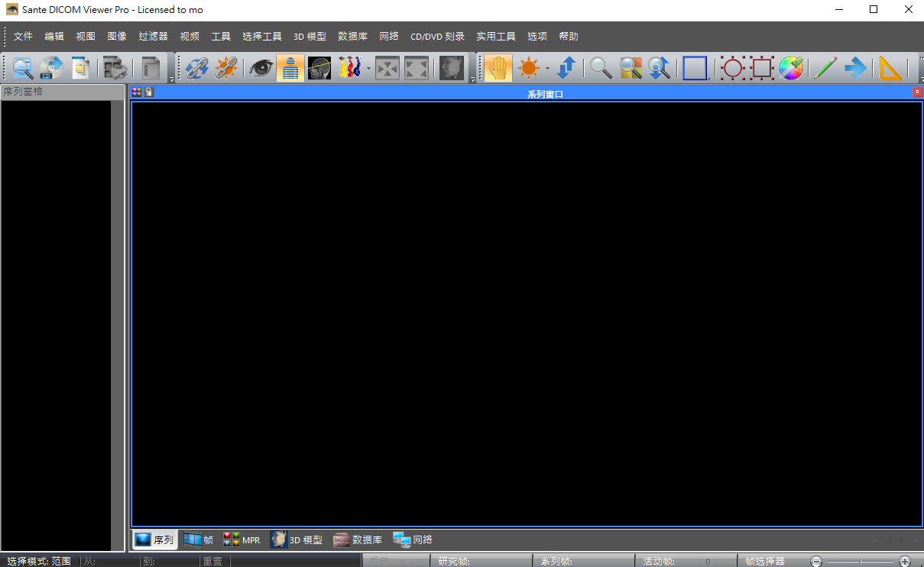Switch to the 序列 bottom tab

coord(154,539)
